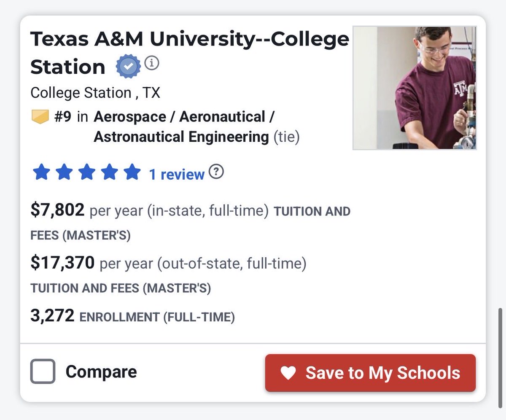Click the 3,272 full-time enrollment figure

coord(52,315)
